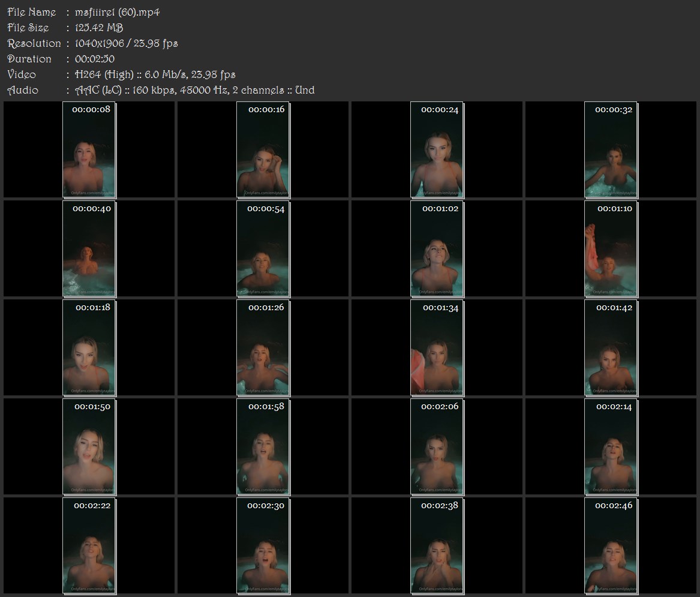Image resolution: width=700 pixels, height=597 pixels.
Task: Choose the frame stamped 00:00:32
Action: [611, 149]
